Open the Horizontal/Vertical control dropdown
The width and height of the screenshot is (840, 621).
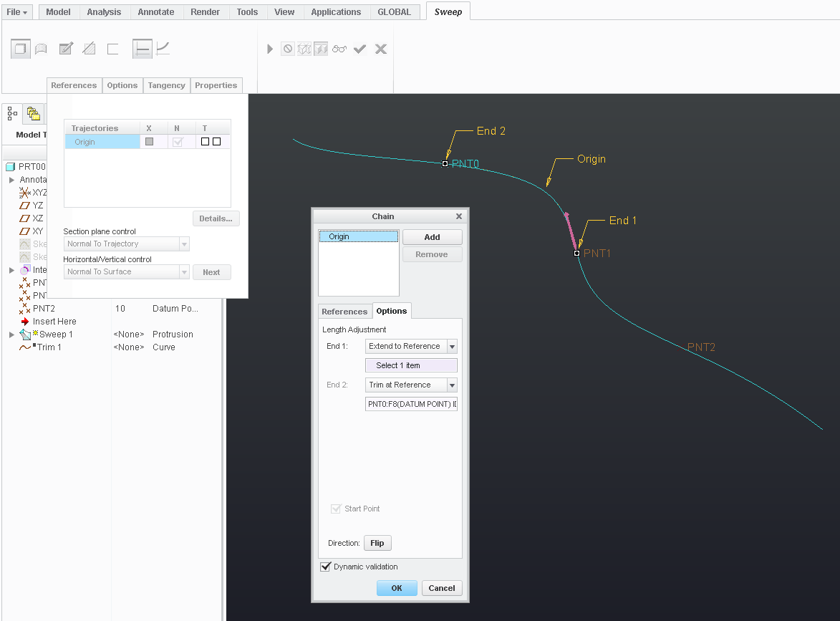tap(184, 271)
